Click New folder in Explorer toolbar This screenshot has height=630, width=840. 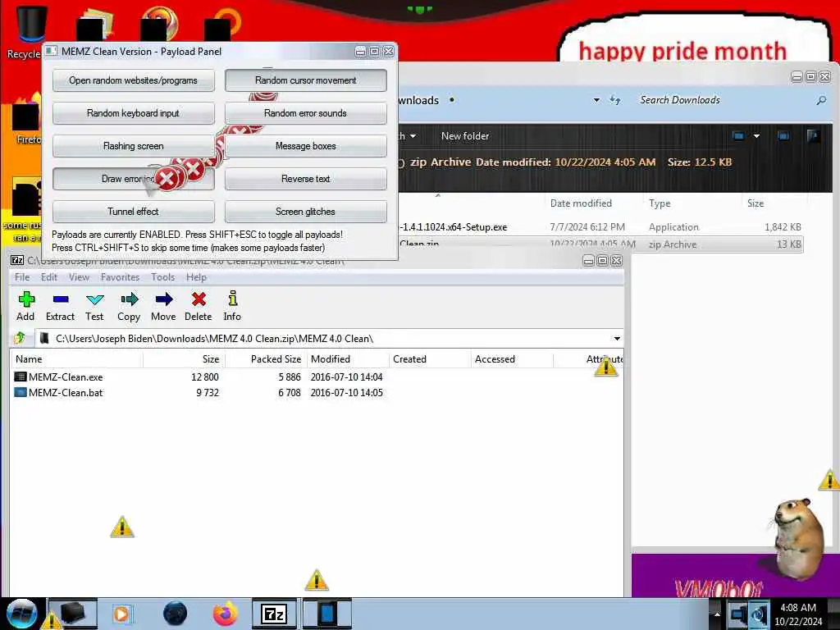(x=465, y=136)
